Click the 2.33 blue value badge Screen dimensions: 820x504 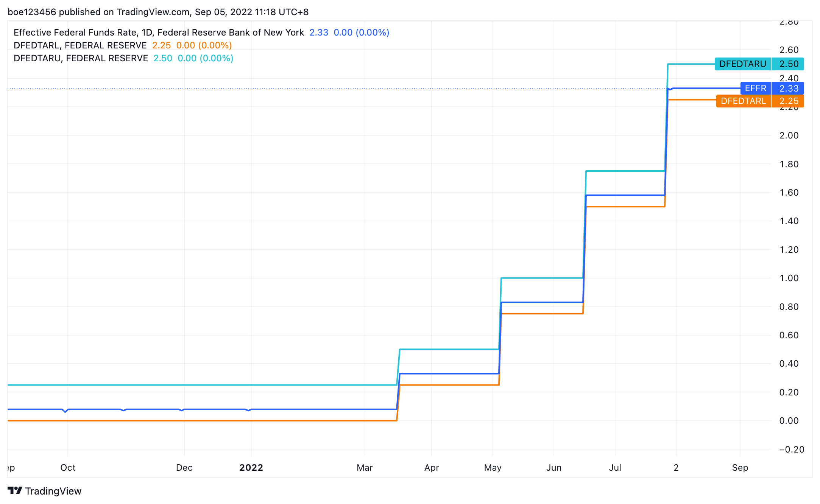click(789, 88)
